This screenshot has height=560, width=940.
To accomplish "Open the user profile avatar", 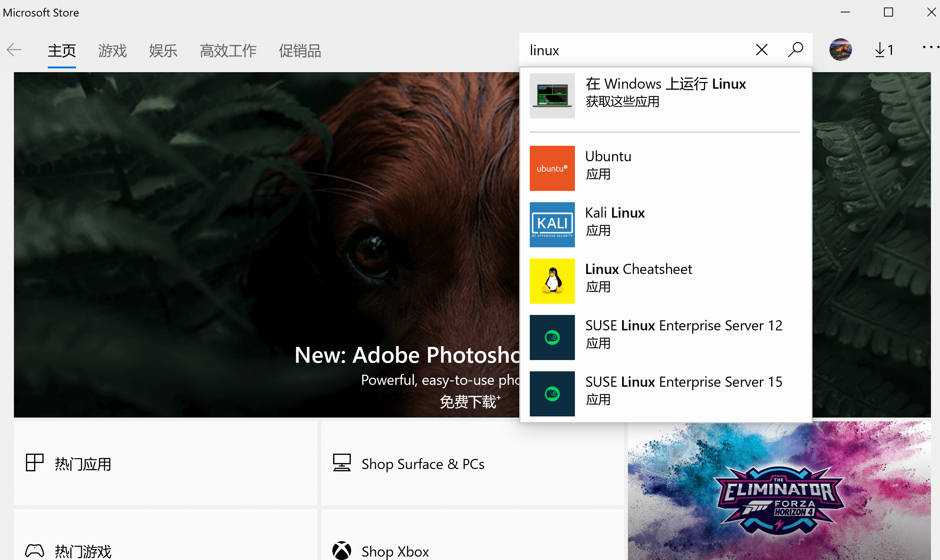I will [840, 50].
